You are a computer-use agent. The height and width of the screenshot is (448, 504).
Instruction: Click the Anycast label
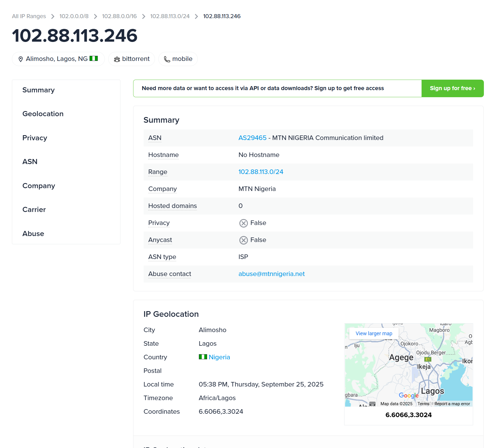tap(160, 240)
